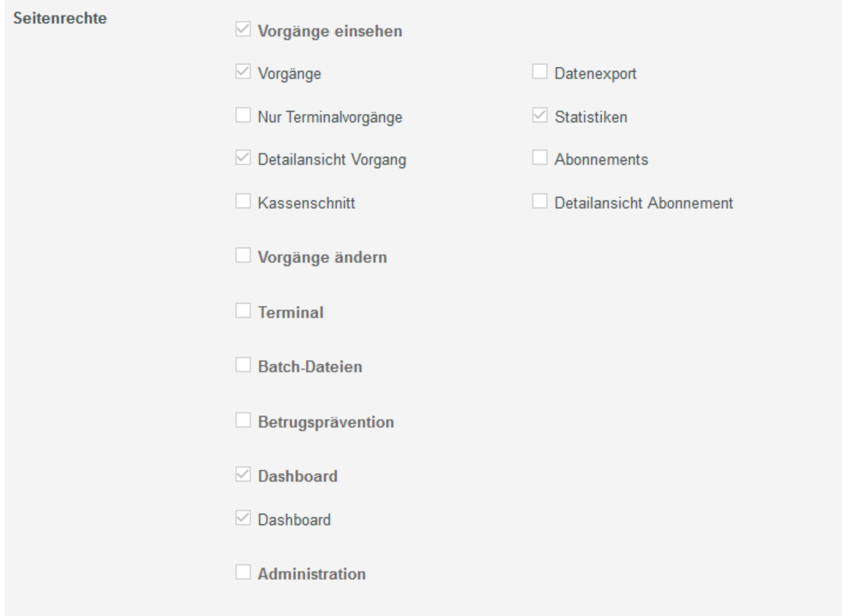Image resolution: width=842 pixels, height=616 pixels.
Task: Check the 'Abonnements' checkbox
Action: click(x=540, y=158)
